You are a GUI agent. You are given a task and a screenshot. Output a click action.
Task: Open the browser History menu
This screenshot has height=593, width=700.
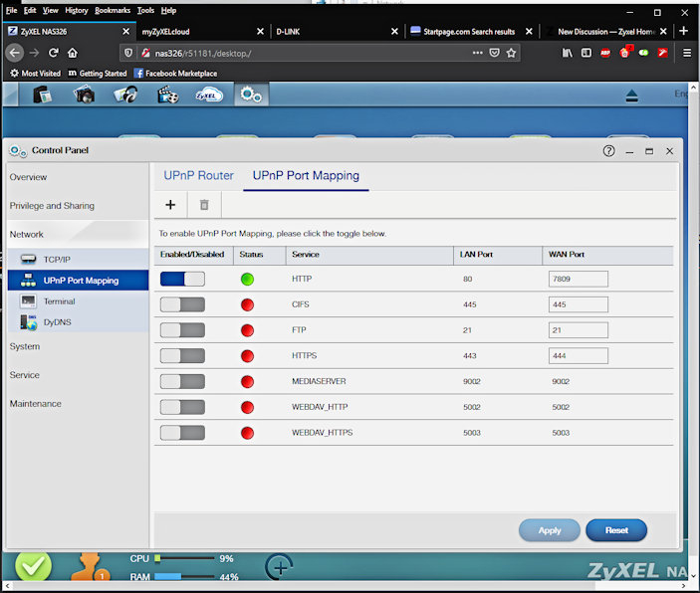click(77, 10)
